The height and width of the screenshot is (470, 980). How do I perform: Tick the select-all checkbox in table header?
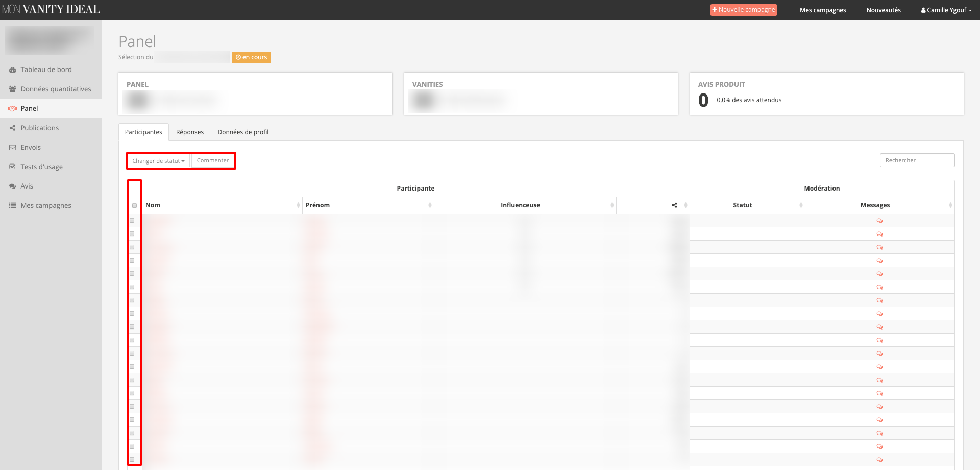click(x=135, y=206)
